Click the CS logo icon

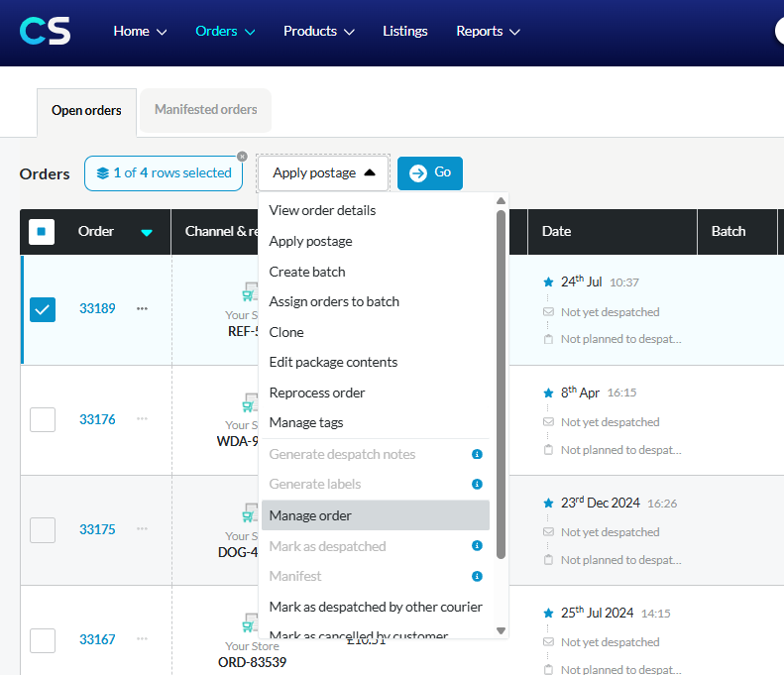coord(45,31)
